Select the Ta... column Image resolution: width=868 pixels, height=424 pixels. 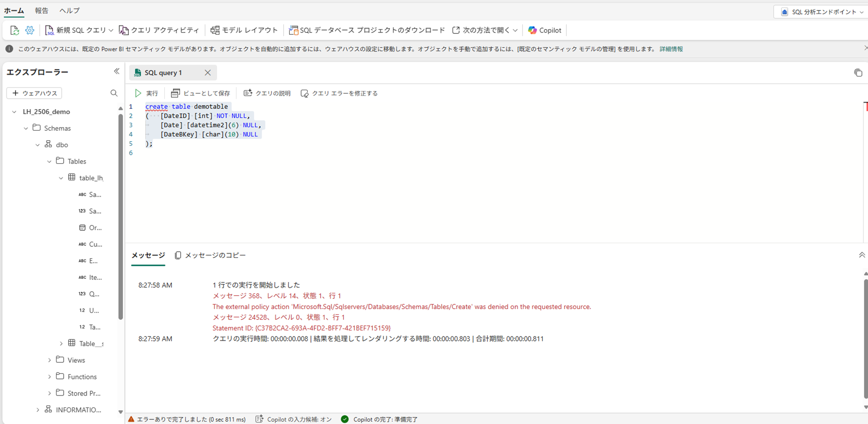(x=89, y=327)
